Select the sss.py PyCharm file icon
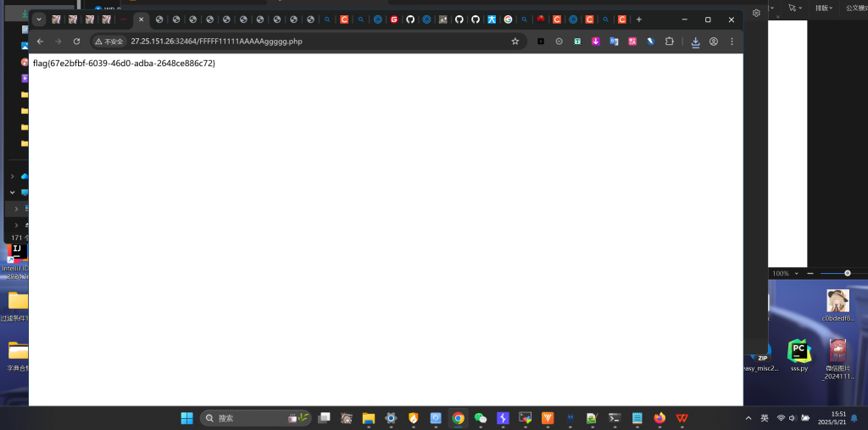The image size is (868, 430). point(798,355)
